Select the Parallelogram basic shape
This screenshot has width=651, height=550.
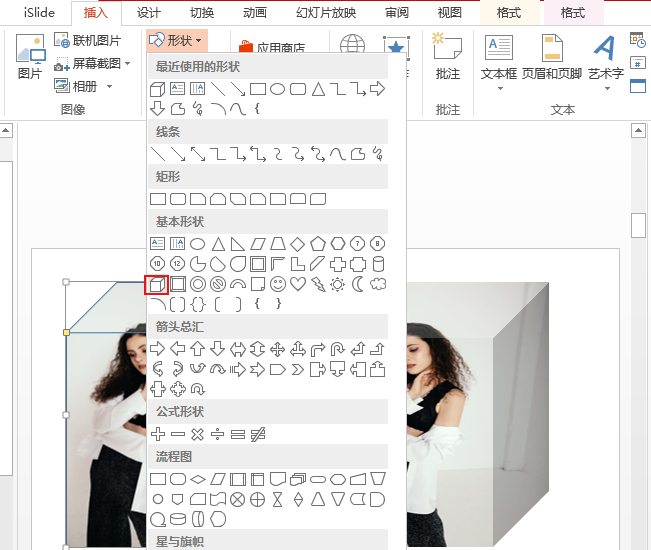pos(258,244)
